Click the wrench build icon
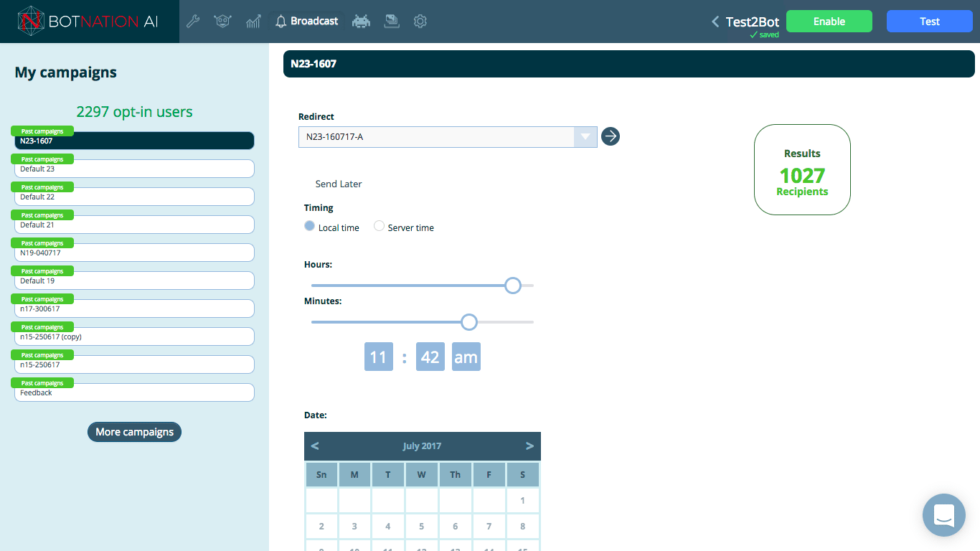980x551 pixels. [193, 22]
